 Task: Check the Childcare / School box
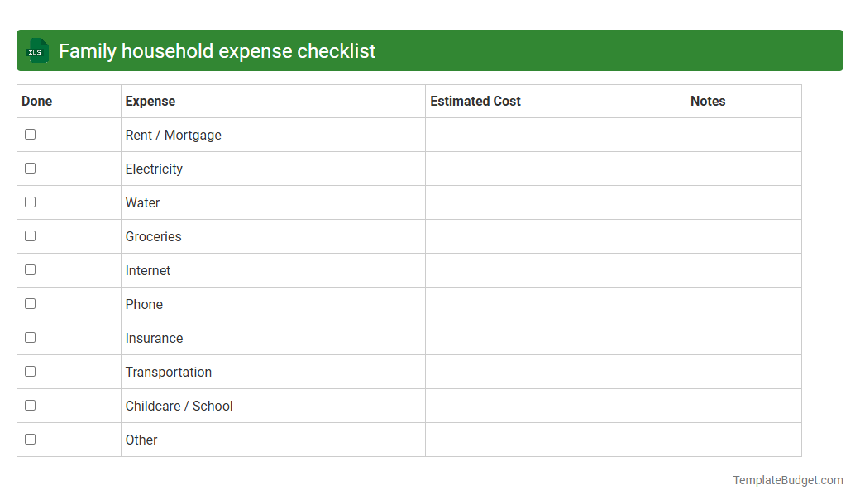click(30, 404)
